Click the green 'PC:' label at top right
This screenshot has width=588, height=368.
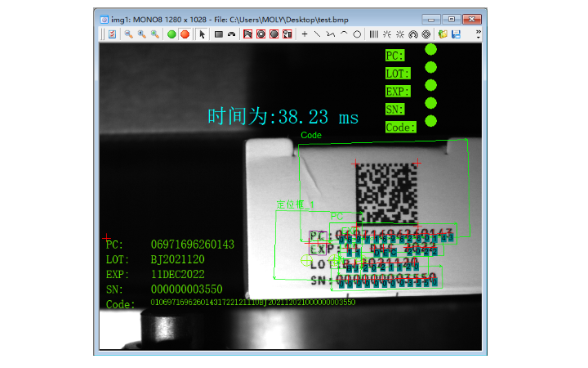[x=395, y=56]
